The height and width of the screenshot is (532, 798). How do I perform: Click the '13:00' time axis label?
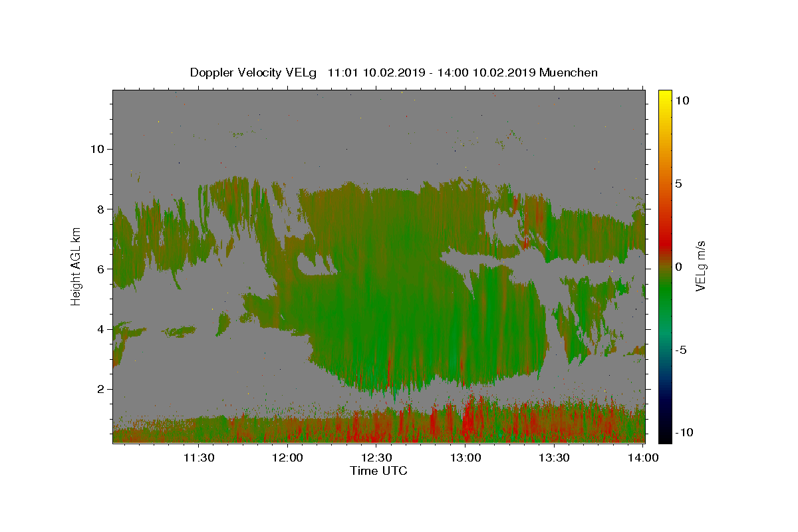tap(465, 458)
